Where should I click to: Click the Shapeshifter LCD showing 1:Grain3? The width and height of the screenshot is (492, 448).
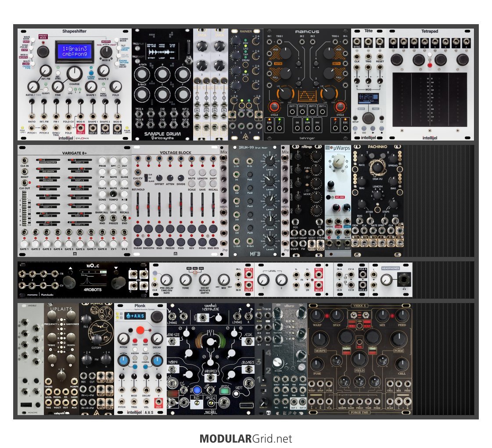tap(74, 51)
